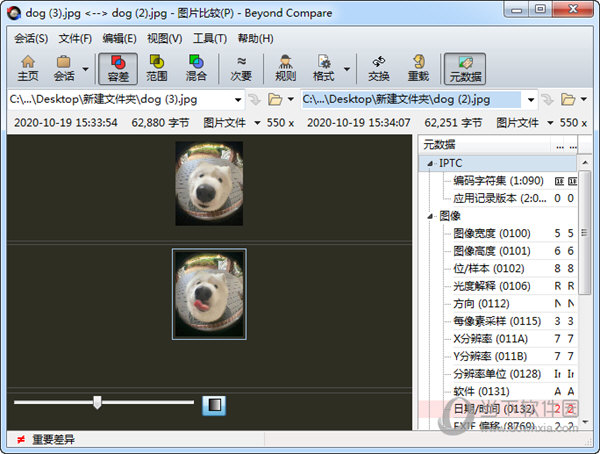Viewport: 600px width, 454px height.
Task: Collapse the IPTC tree node
Action: [x=430, y=163]
